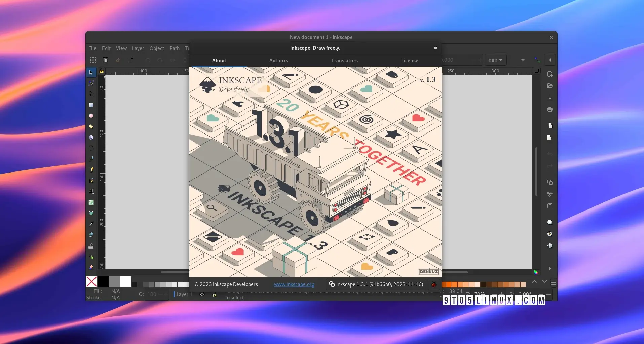Toggle the Layer 1 lock icon
Viewport: 644px width, 344px height.
214,295
